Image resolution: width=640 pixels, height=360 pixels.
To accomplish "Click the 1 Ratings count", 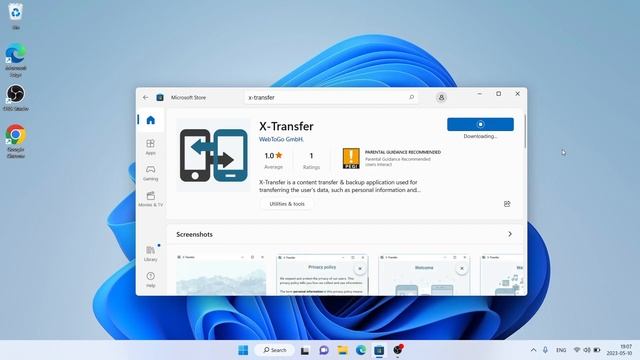I will pyautogui.click(x=311, y=160).
